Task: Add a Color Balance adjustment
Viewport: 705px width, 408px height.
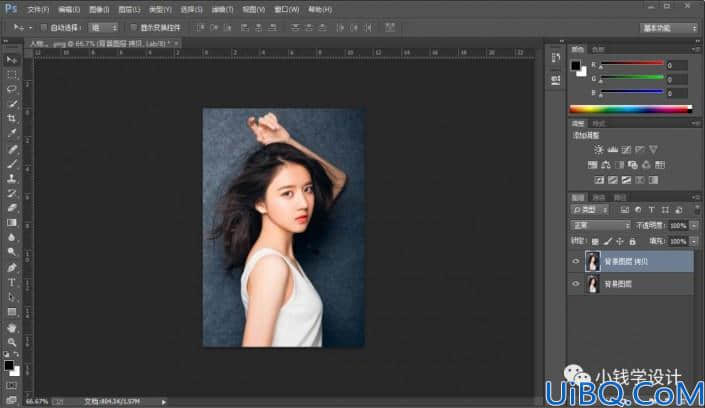Action: pos(606,165)
